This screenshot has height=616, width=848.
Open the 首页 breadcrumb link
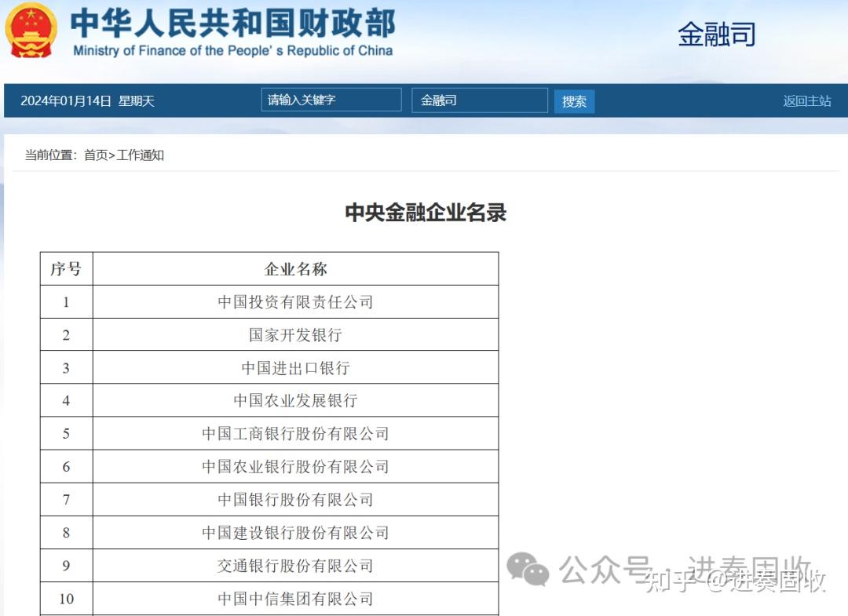[96, 155]
